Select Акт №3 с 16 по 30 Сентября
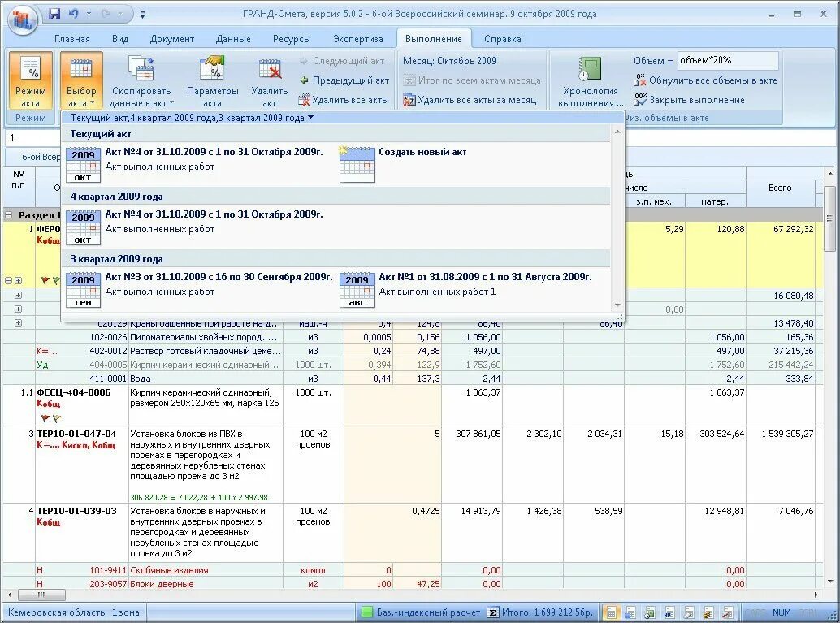840x623 pixels. point(200,290)
